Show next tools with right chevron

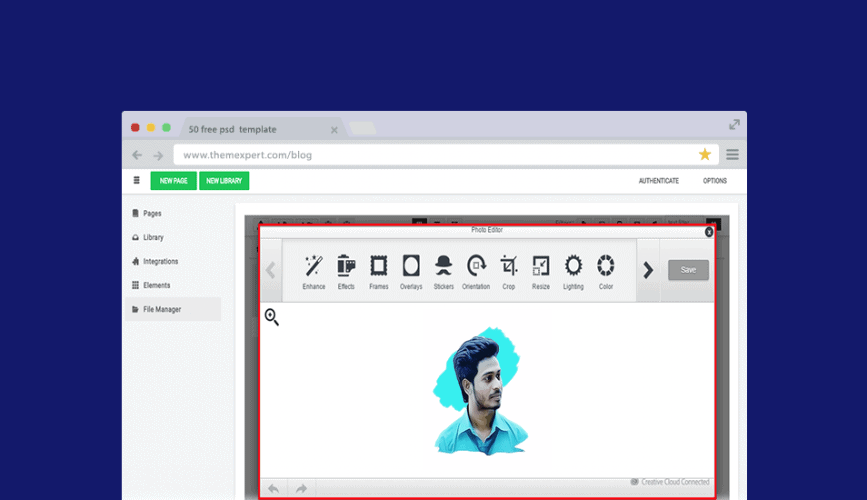coord(648,270)
